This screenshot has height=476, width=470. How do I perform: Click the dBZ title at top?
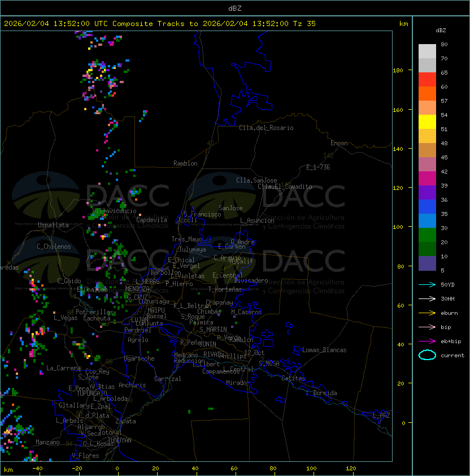[235, 8]
